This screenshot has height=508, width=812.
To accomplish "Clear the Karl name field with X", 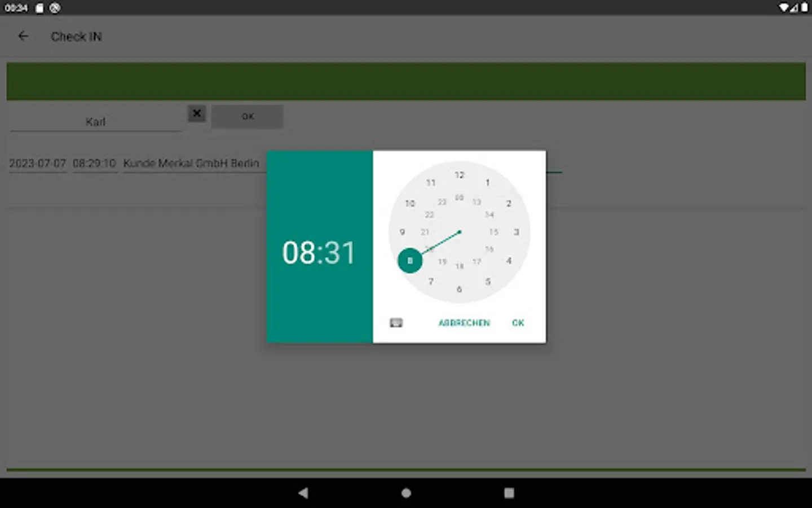I will [197, 113].
